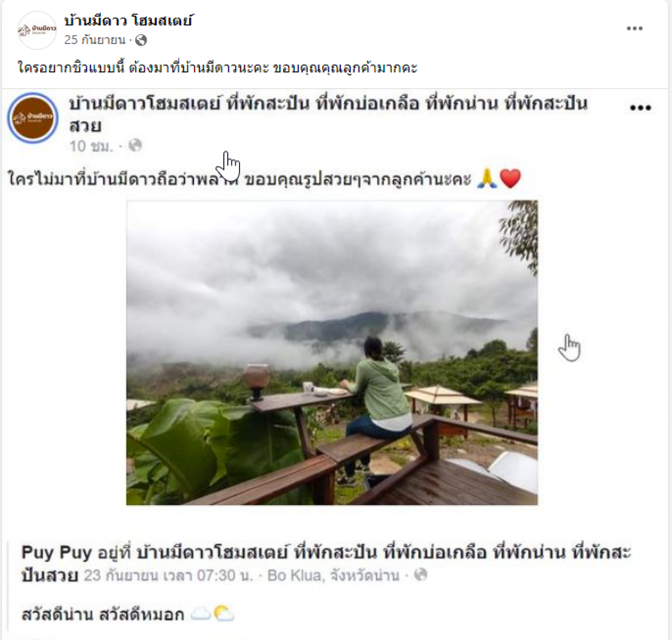
Task: Open the top post's three-dot options menu
Action: [634, 29]
